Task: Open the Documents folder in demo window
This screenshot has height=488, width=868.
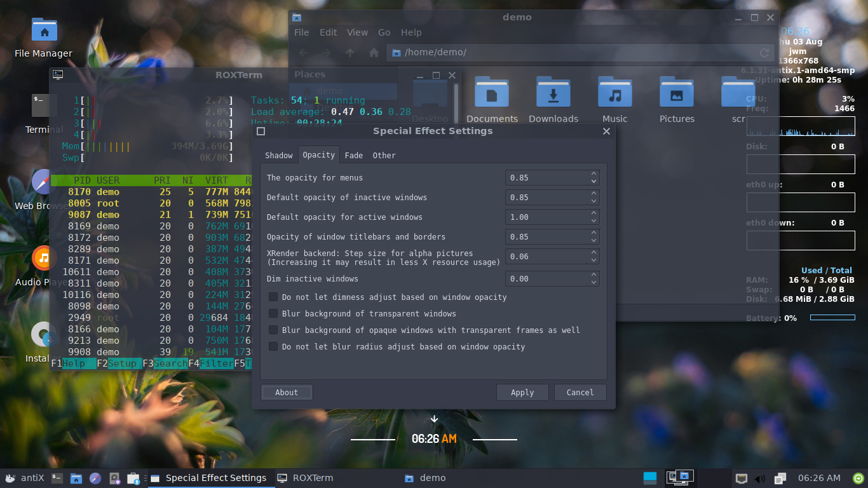Action: tap(492, 100)
